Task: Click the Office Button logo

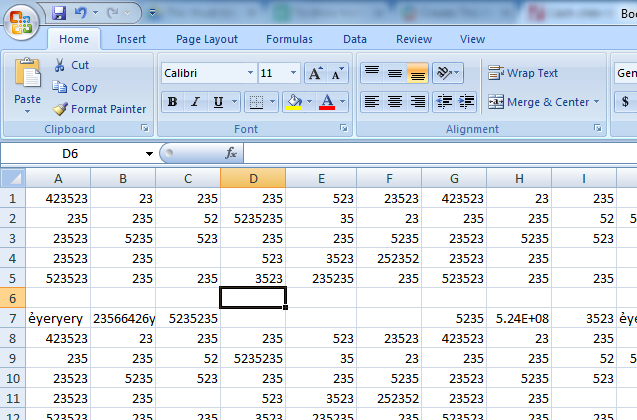Action: tap(20, 20)
